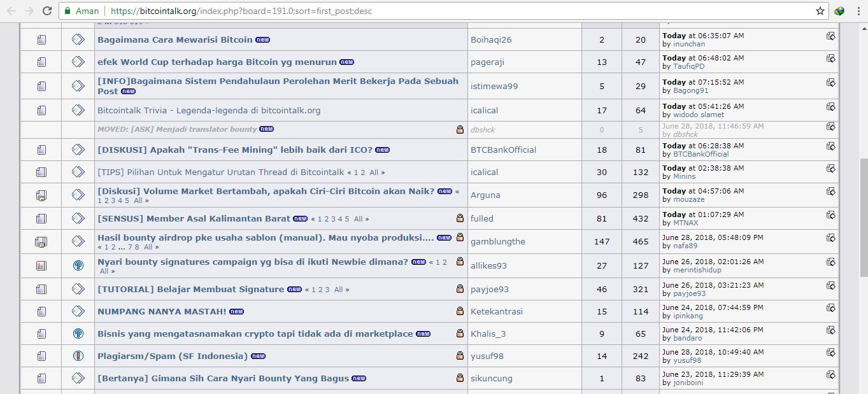Screen dimensions: 868x394
Task: Click the message icon of Bitcointalk Trivia row
Action: coord(78,110)
